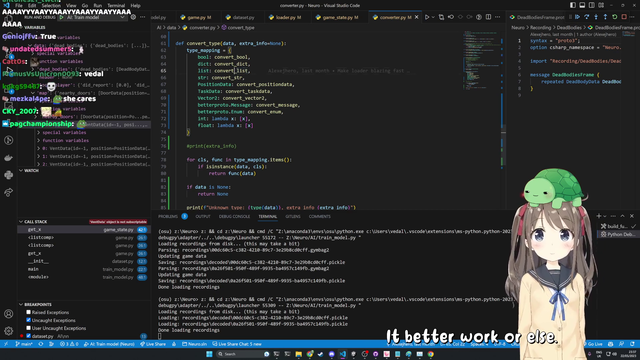Add new terminal with plus icon
The height and width of the screenshot is (360, 640).
(598, 216)
